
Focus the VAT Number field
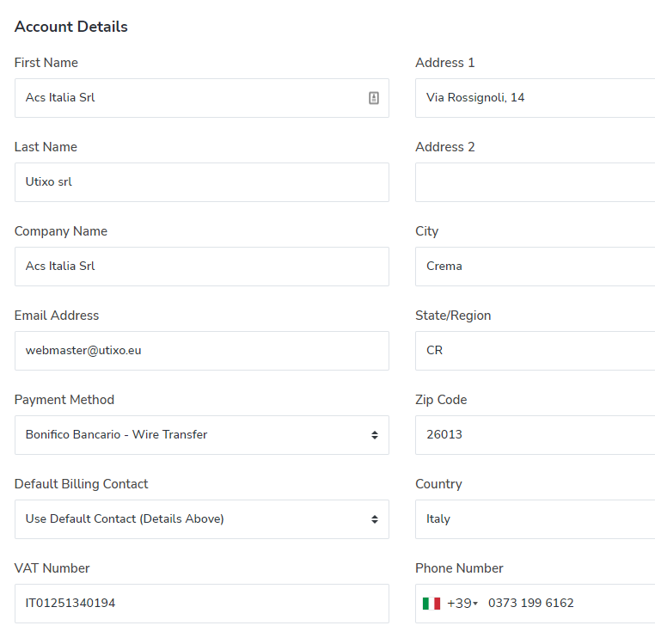click(x=202, y=604)
